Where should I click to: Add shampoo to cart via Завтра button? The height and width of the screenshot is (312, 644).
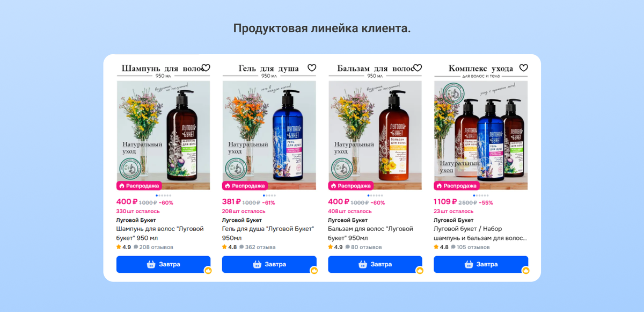(x=163, y=264)
